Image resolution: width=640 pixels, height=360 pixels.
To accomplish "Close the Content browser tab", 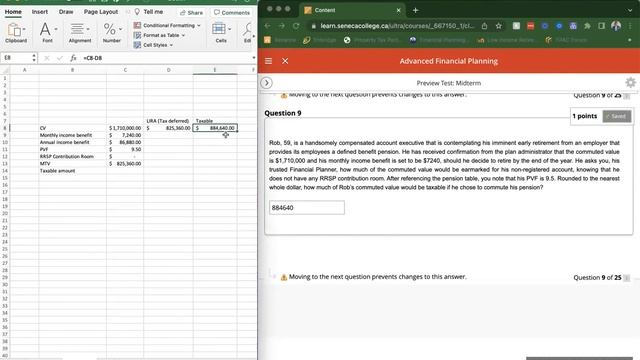I will 398,10.
